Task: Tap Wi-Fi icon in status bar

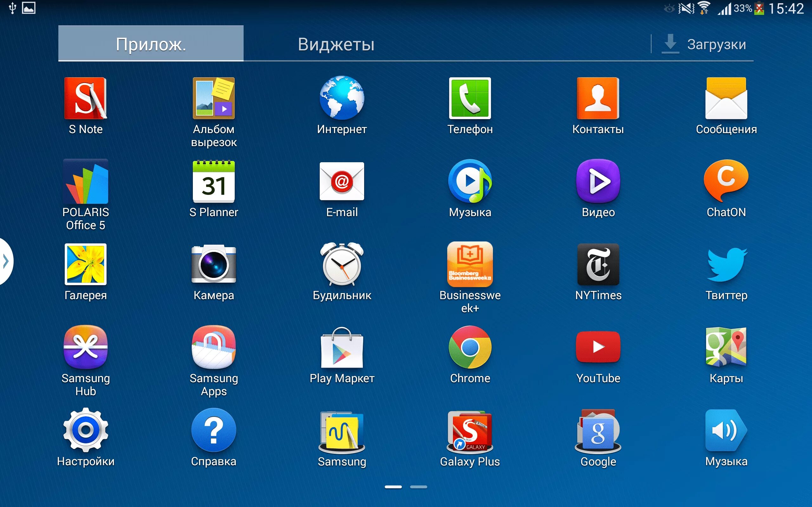Action: pyautogui.click(x=704, y=8)
